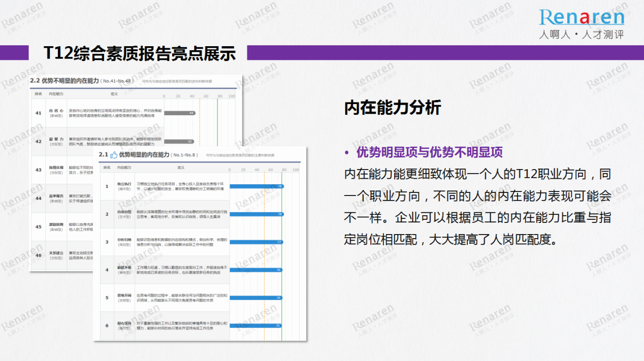Image resolution: width=644 pixels, height=361 pixels.
Task: Select the 热情乐观 row ranked 43
Action: [x=56, y=170]
